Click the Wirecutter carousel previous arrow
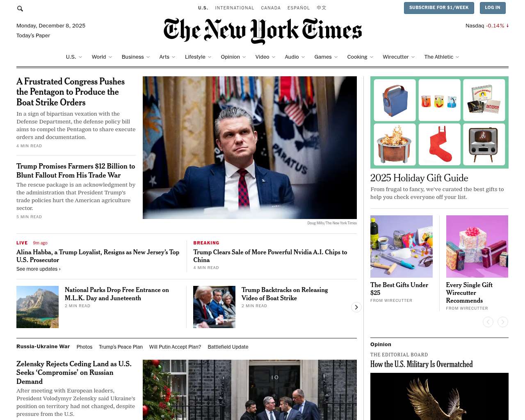 (x=488, y=322)
